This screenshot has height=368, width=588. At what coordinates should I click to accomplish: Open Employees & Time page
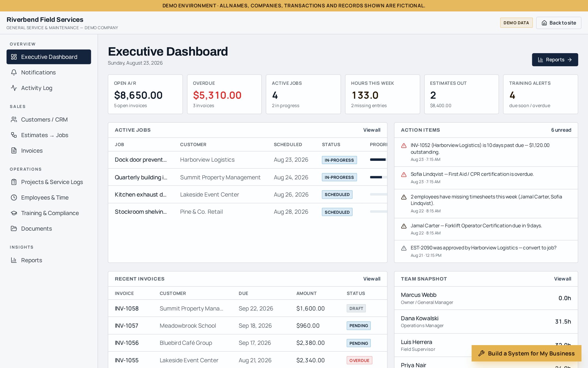[49, 197]
